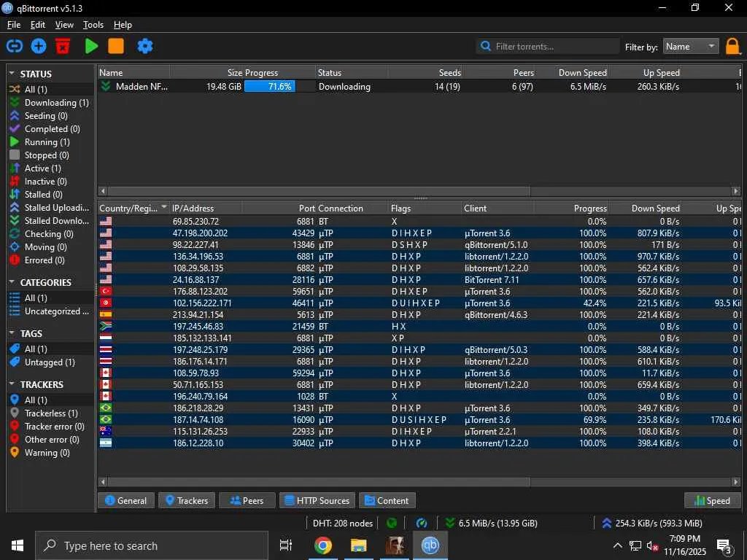
Task: Toggle alternative speed limits speedometer icon
Action: point(422,523)
